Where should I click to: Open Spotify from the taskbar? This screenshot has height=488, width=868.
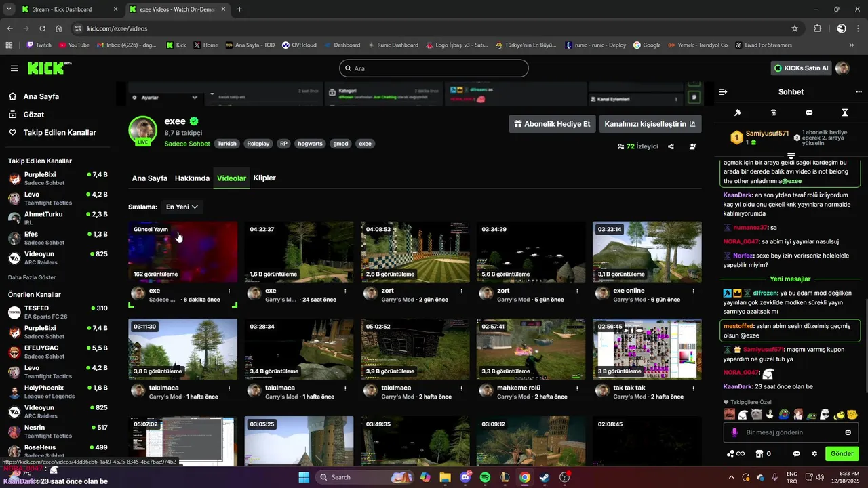click(485, 477)
